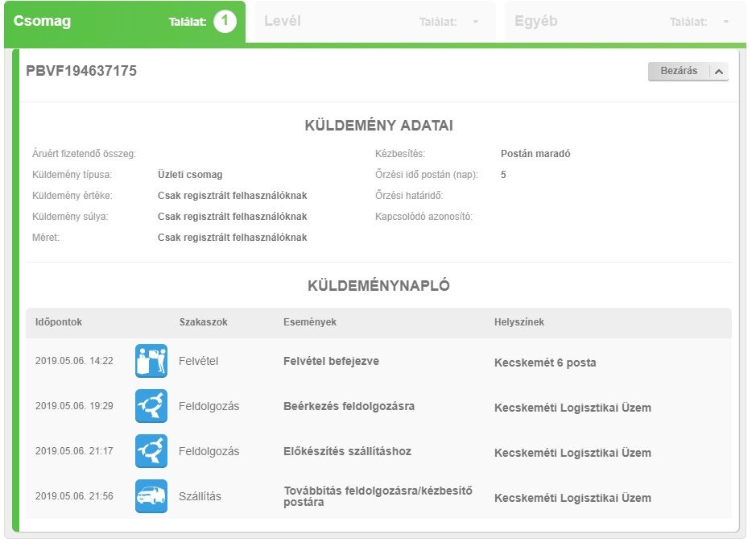This screenshot has width=756, height=547.
Task: Click the Előkészítés szállításhoz event
Action: coord(347,451)
